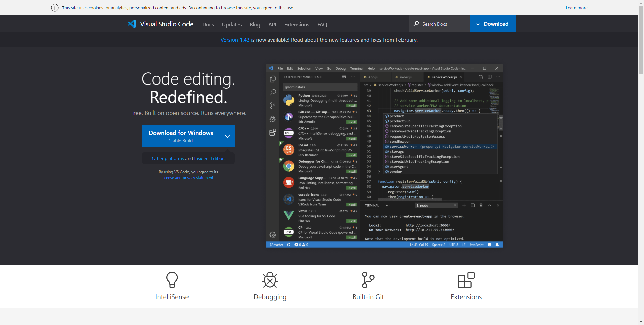The width and height of the screenshot is (644, 325).
Task: Click the Debugging bug icon
Action: click(x=270, y=280)
